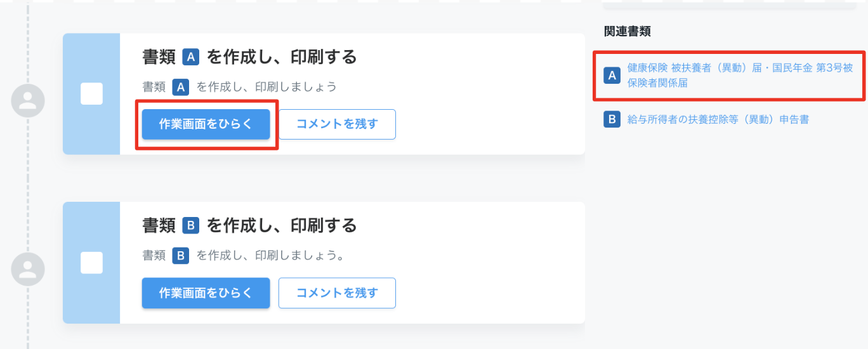
Task: Click the assignee avatar beside the 書類 A task
Action: coord(28,100)
